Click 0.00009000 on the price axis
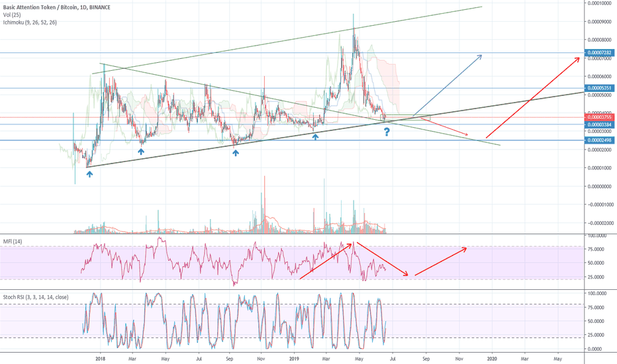617x364 pixels. pos(600,22)
